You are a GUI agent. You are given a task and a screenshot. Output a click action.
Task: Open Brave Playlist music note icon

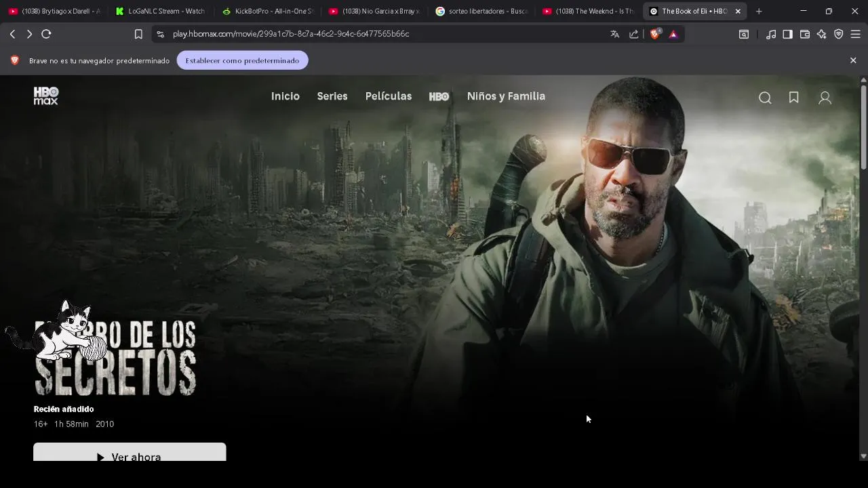pos(771,34)
